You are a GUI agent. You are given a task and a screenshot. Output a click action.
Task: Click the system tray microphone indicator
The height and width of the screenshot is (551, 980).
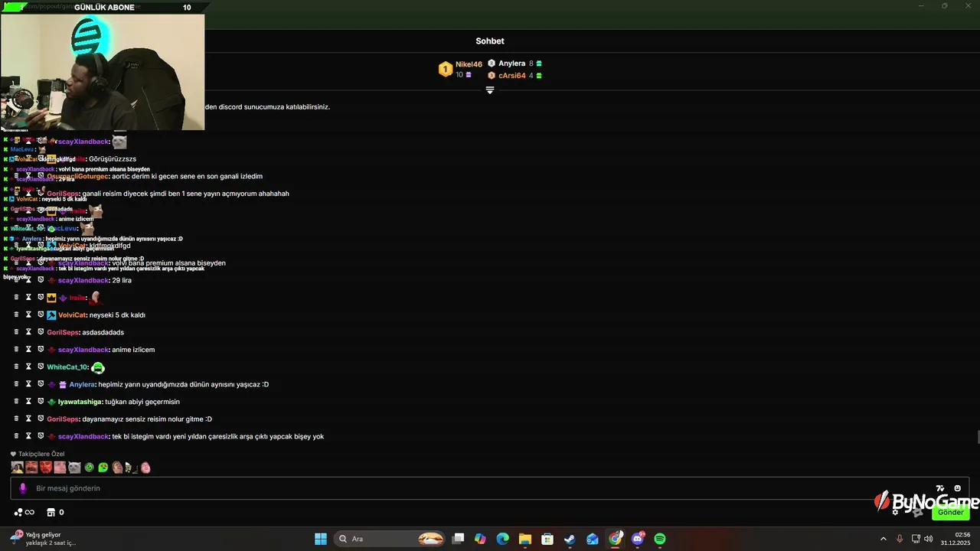[900, 539]
